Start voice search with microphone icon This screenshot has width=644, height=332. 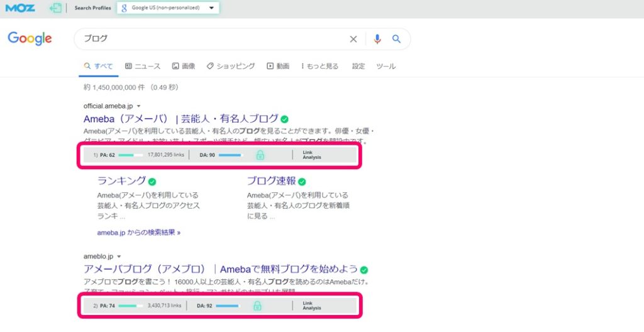[x=377, y=39]
